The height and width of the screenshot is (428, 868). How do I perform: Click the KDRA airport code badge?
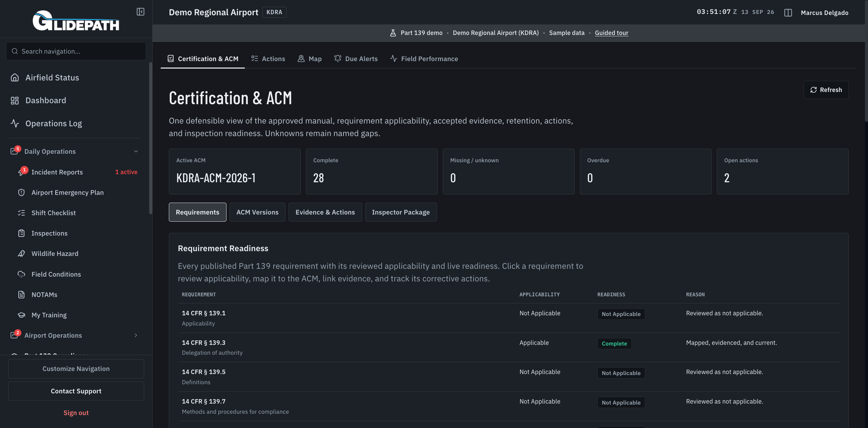274,12
